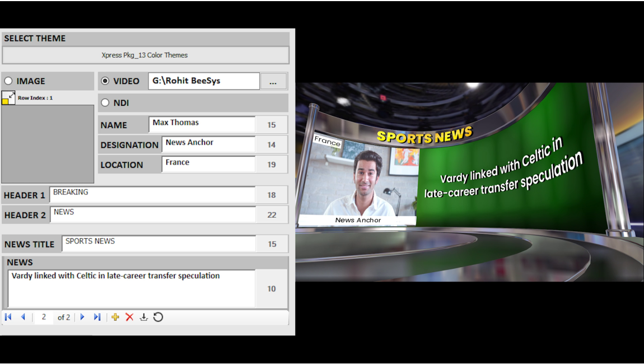Viewport: 644px width, 364px height.
Task: Jump to the last record
Action: 97,317
